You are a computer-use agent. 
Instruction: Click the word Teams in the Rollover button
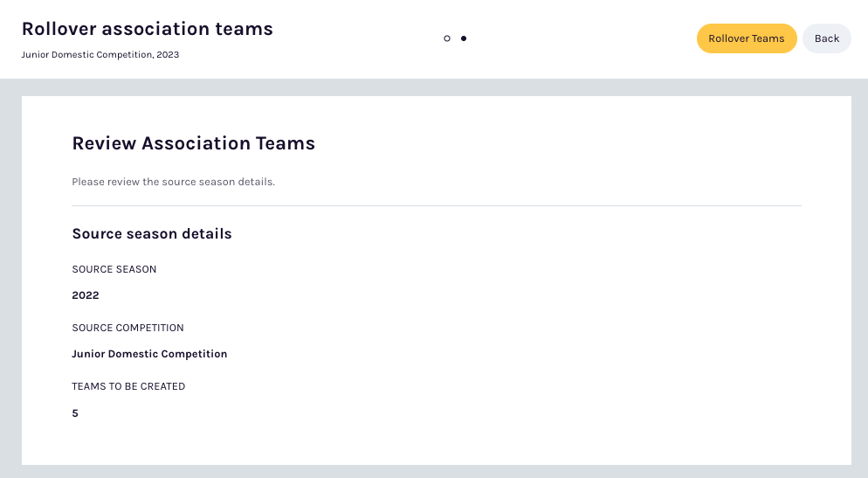[x=768, y=38]
